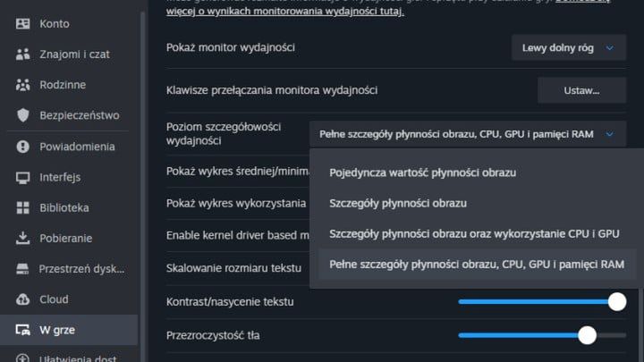The height and width of the screenshot is (362, 644).
Task: Open the Biblioteka grid icon
Action: click(x=23, y=208)
